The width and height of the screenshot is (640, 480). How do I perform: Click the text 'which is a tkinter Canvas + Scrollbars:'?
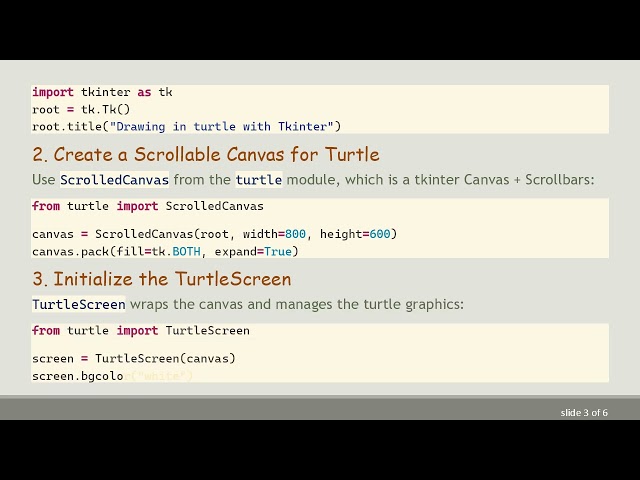click(470, 180)
